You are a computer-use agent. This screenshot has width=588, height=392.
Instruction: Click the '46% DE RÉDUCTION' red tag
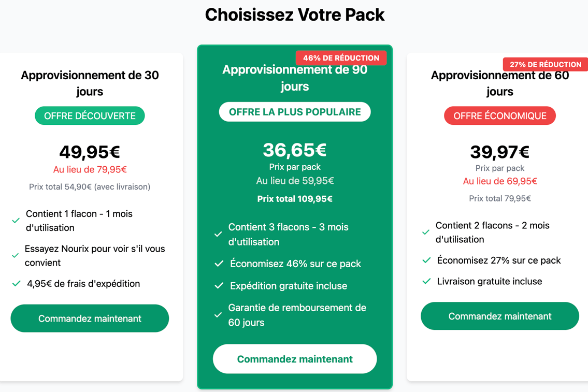point(341,57)
